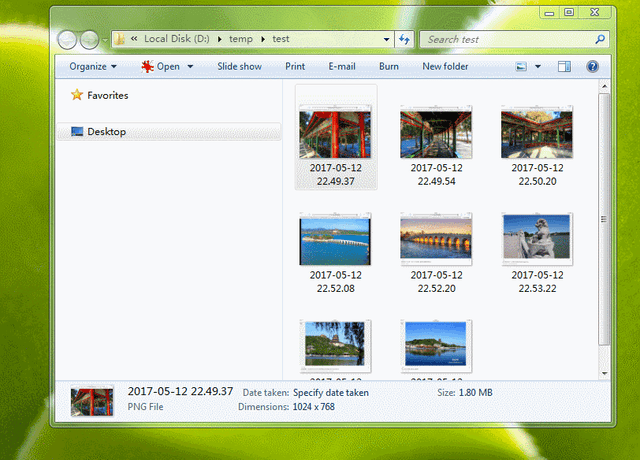The width and height of the screenshot is (640, 460).
Task: Click the red splat Open icon
Action: pyautogui.click(x=147, y=66)
